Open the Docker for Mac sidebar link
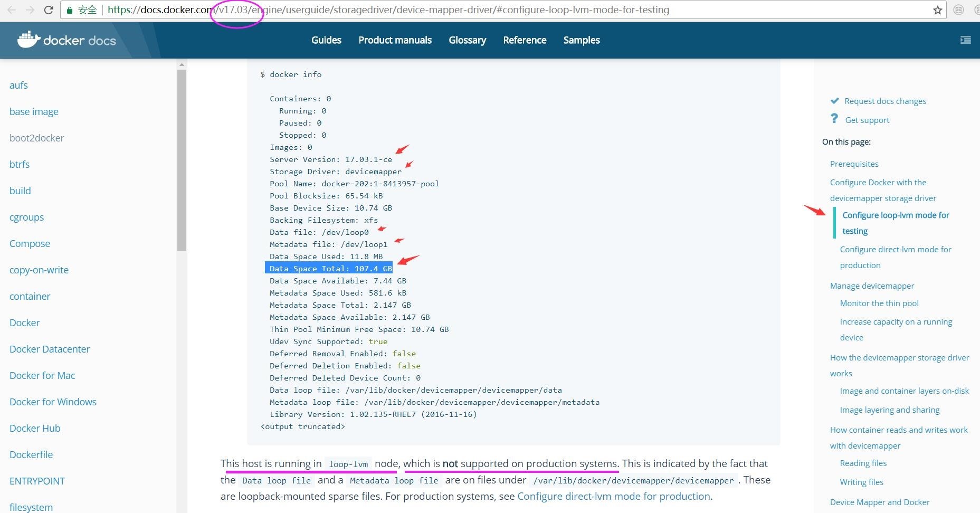This screenshot has width=980, height=513. 42,375
